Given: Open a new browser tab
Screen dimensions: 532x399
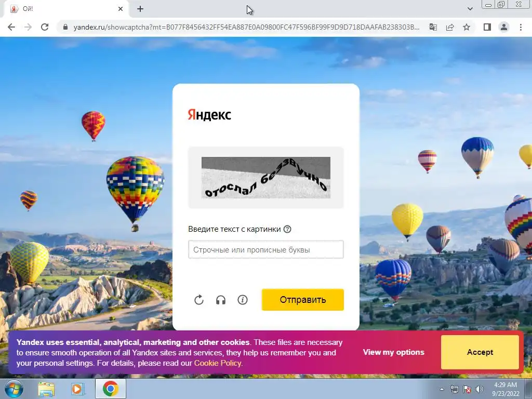Looking at the screenshot, I should point(140,9).
